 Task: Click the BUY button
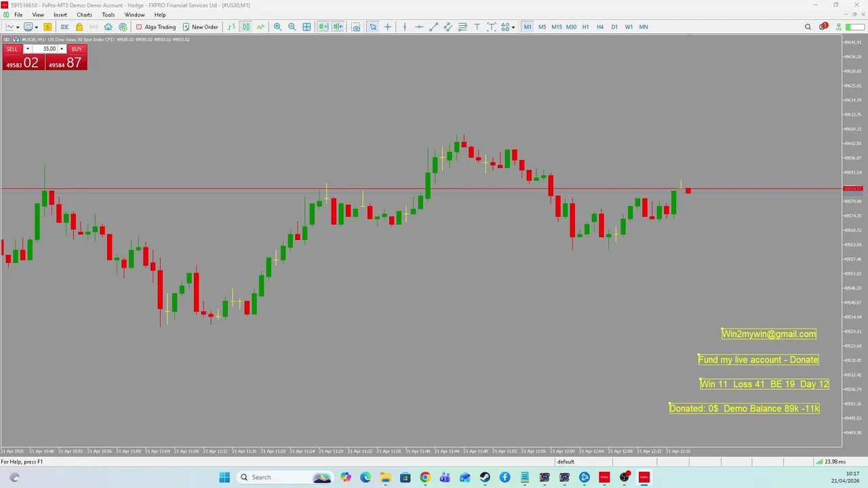click(x=77, y=49)
